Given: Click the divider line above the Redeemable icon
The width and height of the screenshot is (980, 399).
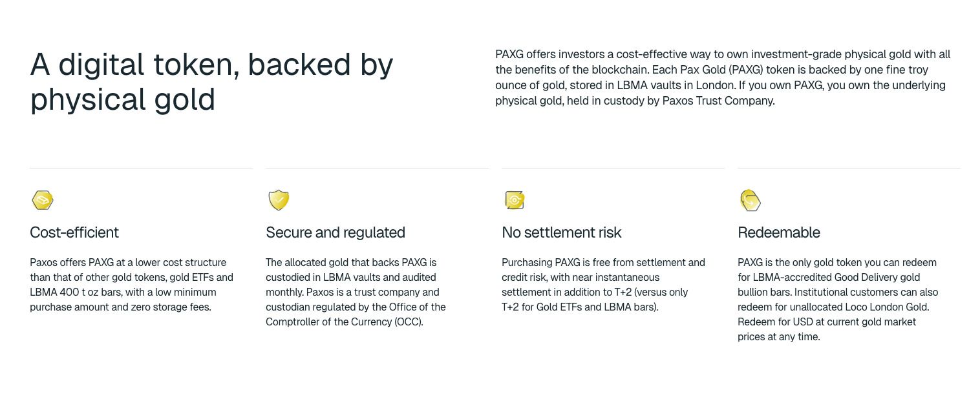Looking at the screenshot, I should (849, 168).
